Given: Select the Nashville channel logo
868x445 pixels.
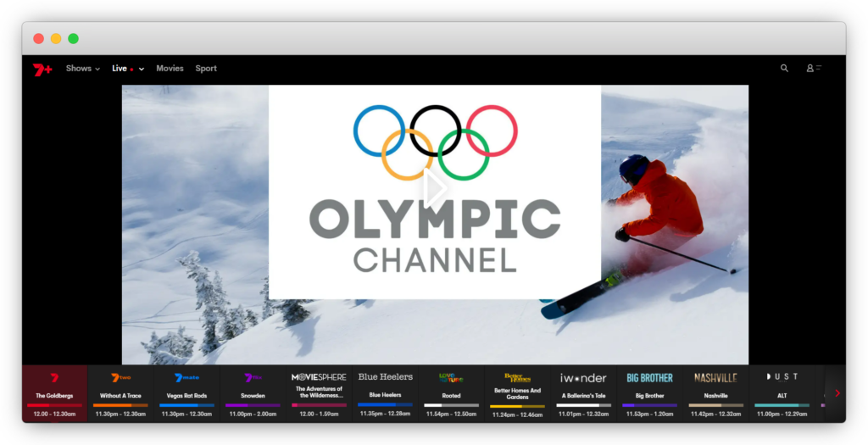Looking at the screenshot, I should click(715, 378).
